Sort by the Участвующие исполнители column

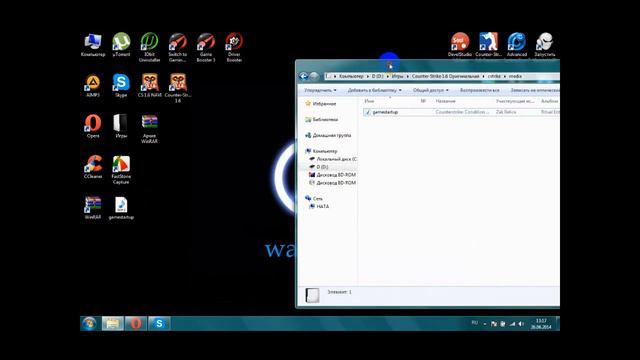point(515,101)
